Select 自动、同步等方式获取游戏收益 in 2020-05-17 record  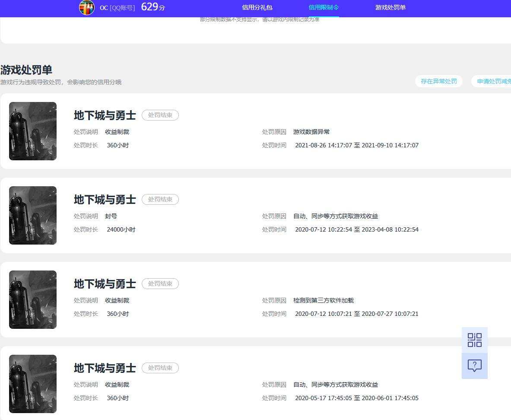[336, 385]
